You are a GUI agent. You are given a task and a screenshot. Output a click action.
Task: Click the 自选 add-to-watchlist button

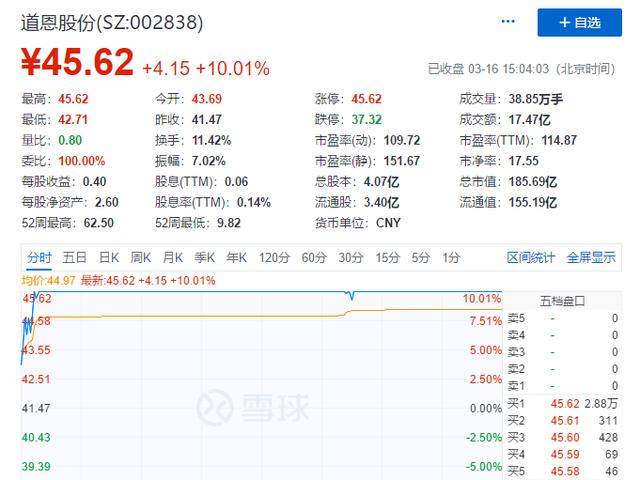580,23
